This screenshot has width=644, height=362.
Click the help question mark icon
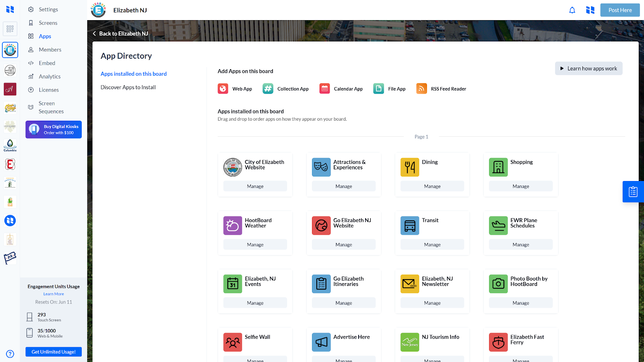pos(10,354)
